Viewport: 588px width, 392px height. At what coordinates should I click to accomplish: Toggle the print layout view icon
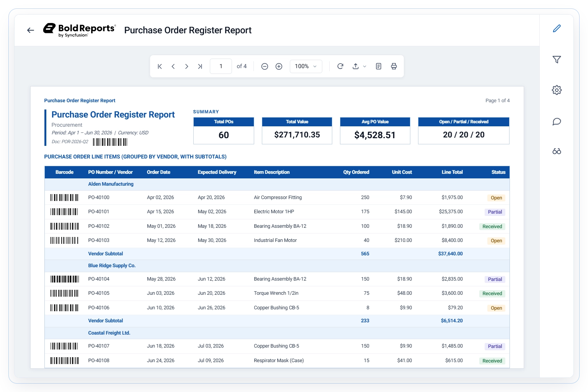379,66
